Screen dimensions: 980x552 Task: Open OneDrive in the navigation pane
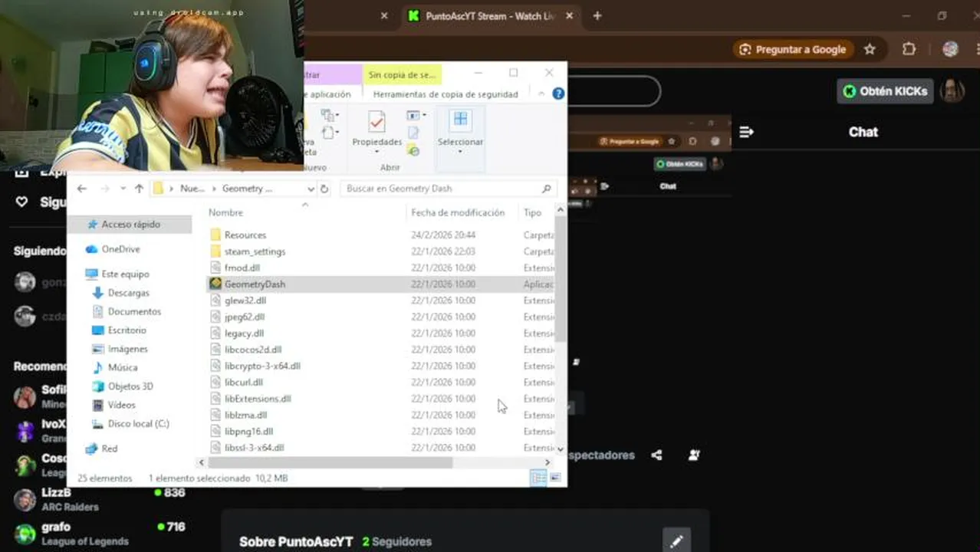tap(113, 249)
